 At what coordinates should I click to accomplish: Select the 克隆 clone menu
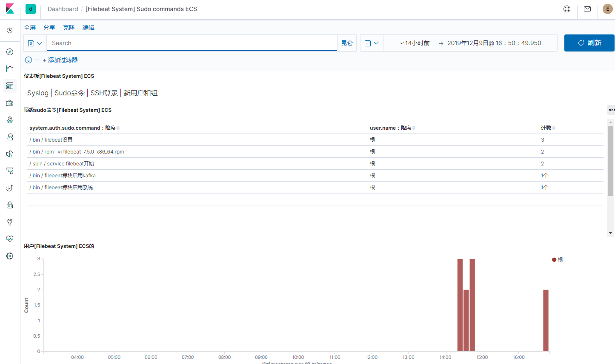(x=69, y=28)
